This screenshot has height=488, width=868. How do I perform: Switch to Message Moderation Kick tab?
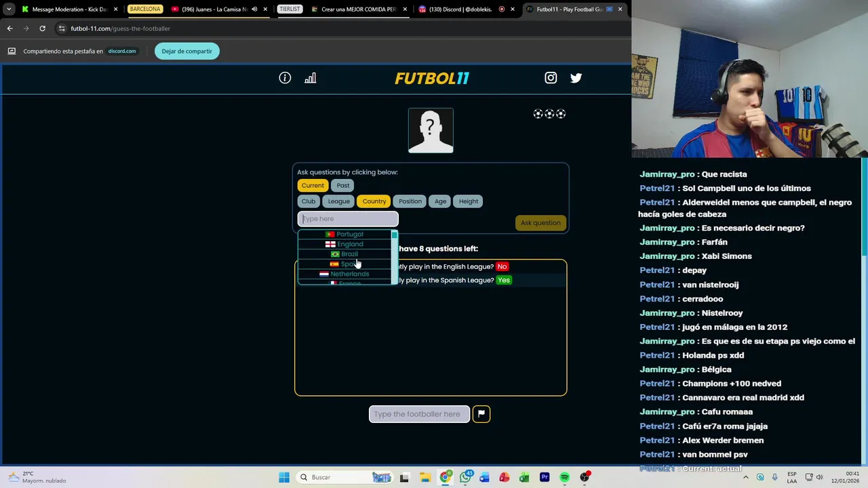70,9
